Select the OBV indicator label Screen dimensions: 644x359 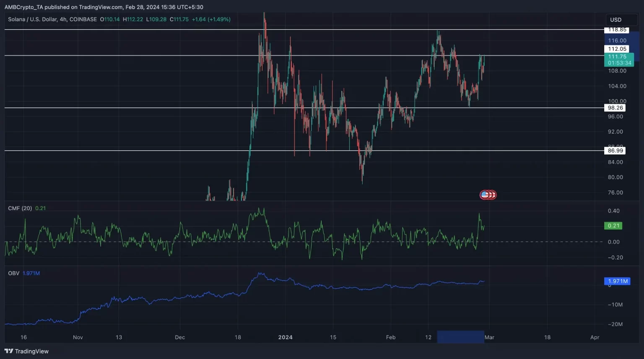coord(14,273)
